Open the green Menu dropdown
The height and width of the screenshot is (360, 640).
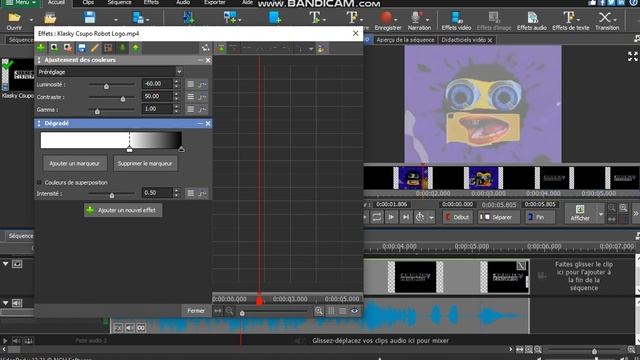(21, 2)
